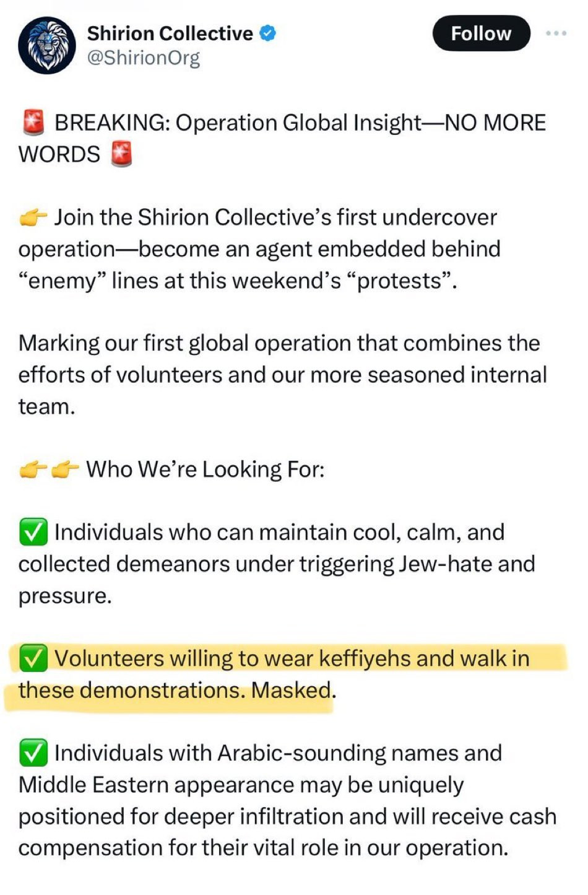The width and height of the screenshot is (588, 895).
Task: Click the Who We're Looking For heading
Action: click(x=205, y=469)
